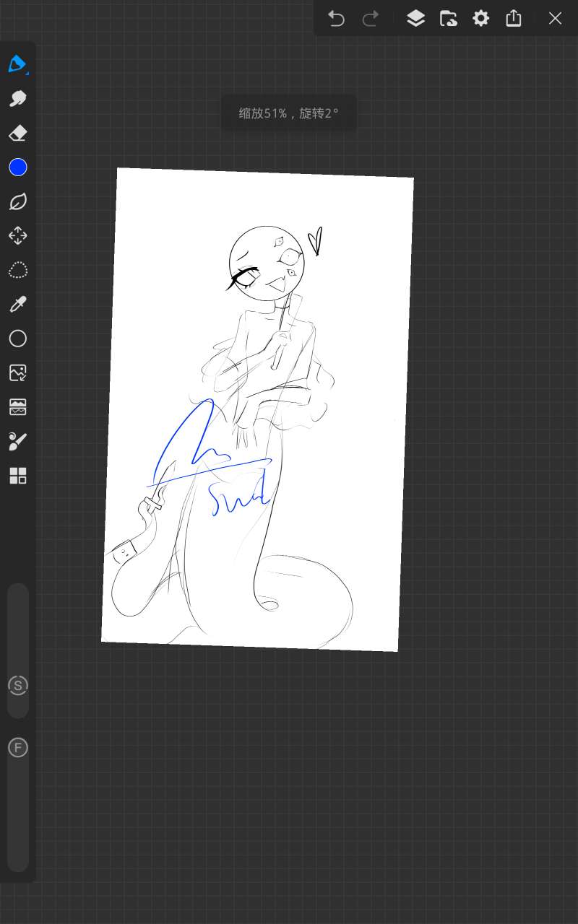Image resolution: width=578 pixels, height=924 pixels.
Task: Select the leaf-shaped fill tool
Action: [17, 202]
